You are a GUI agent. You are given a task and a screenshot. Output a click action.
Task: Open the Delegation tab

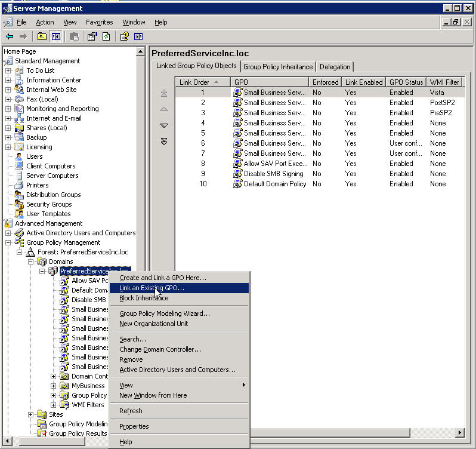pyautogui.click(x=335, y=67)
